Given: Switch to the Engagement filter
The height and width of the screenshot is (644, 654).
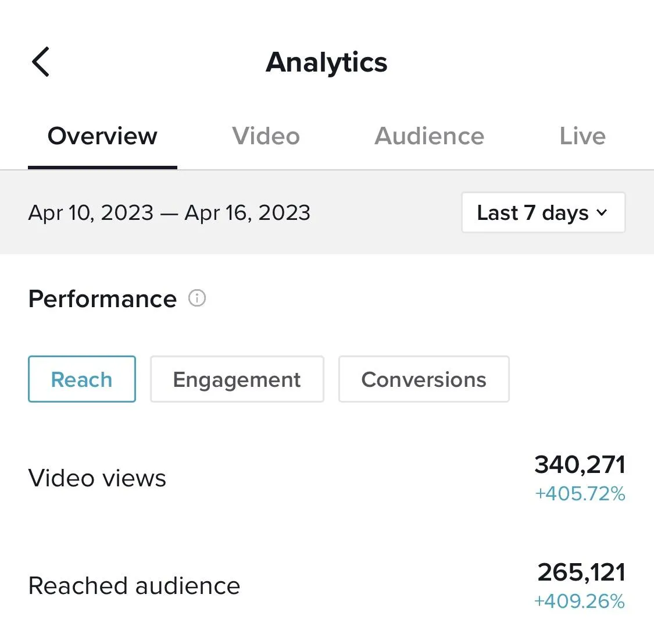Looking at the screenshot, I should coord(237,379).
